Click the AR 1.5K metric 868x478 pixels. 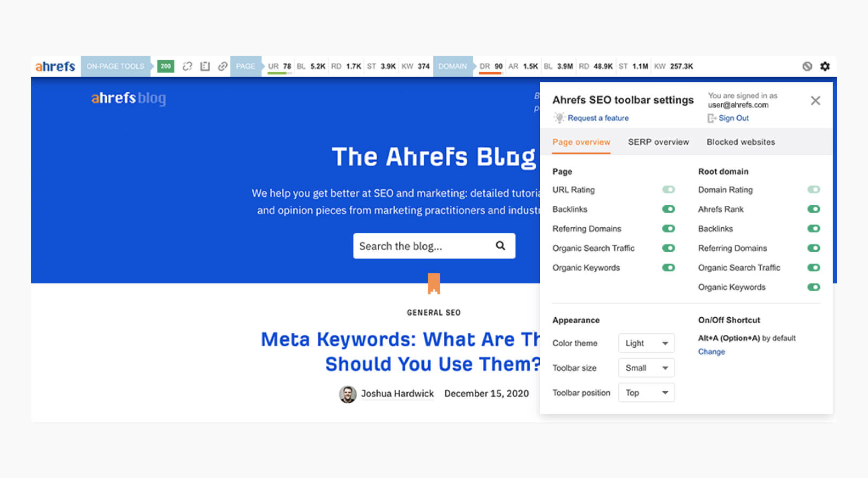(x=523, y=66)
